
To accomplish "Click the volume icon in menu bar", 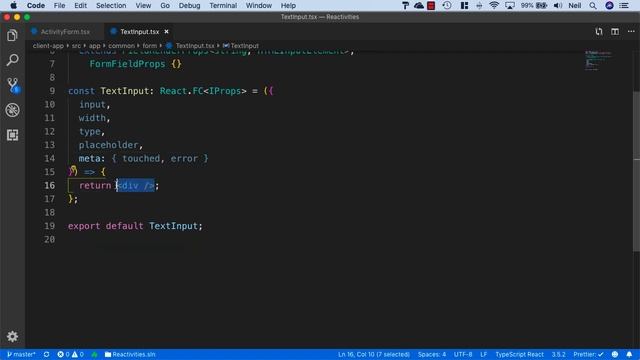I will point(558,5).
